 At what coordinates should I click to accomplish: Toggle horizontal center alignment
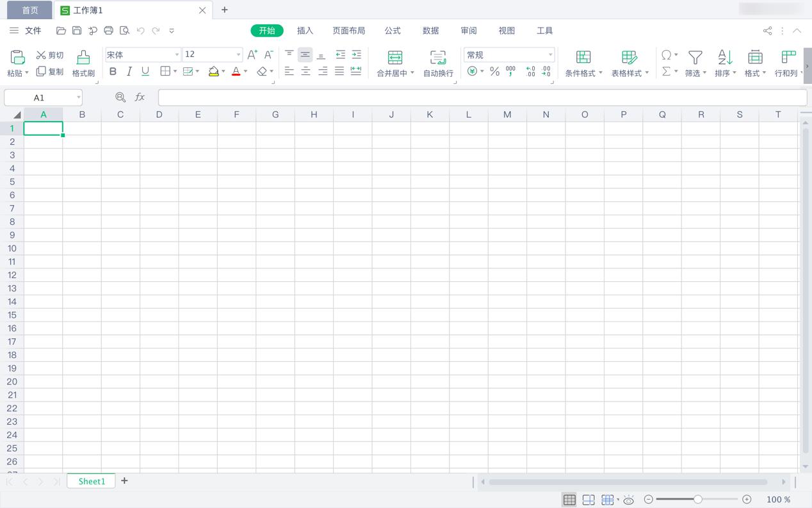pos(306,72)
